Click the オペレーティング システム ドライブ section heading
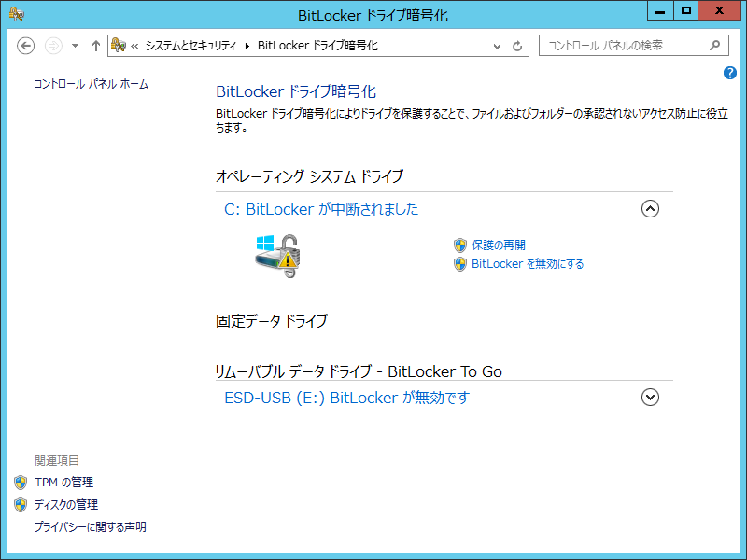747x560 pixels. [x=309, y=176]
